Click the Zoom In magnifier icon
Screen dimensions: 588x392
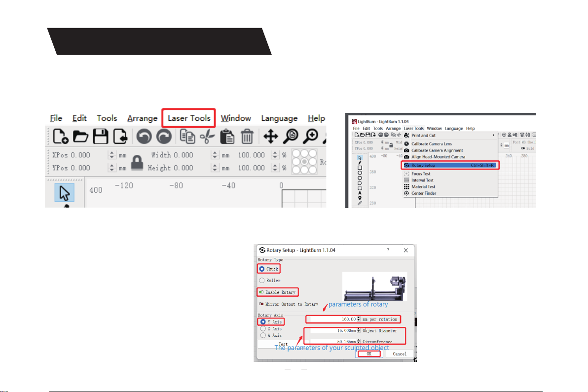(311, 137)
